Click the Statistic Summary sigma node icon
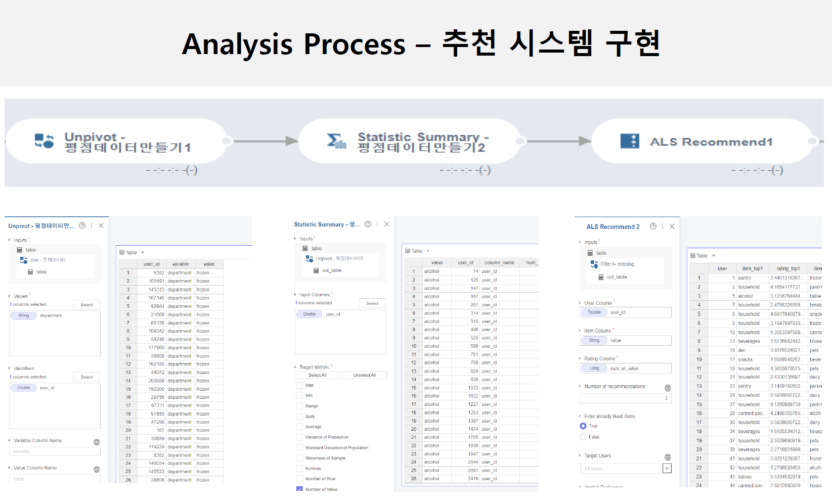 click(x=336, y=141)
